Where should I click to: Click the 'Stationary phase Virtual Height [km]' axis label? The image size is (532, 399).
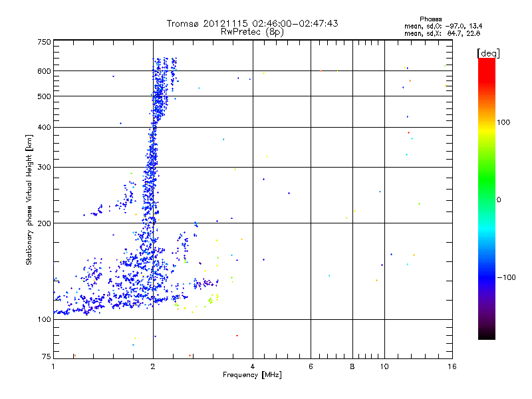[x=29, y=199]
